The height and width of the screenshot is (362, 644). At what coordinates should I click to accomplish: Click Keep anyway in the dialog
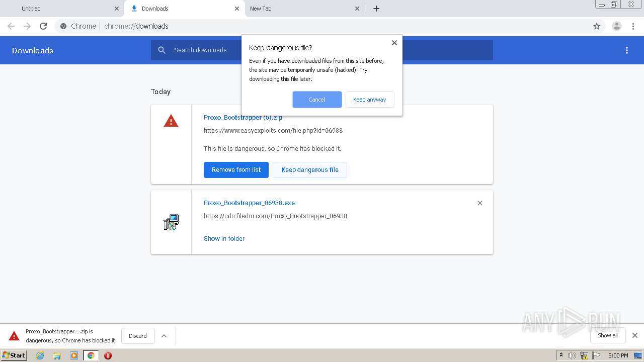[370, 100]
